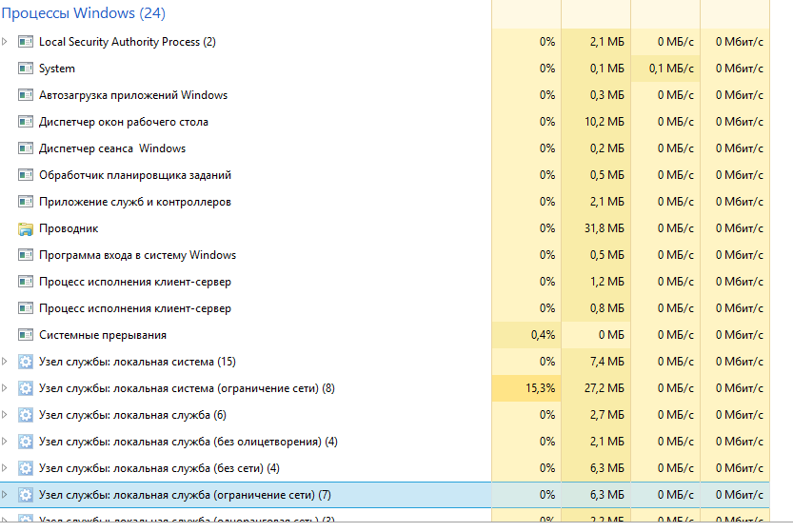This screenshot has height=532, width=793.
Task: Expand Узел службы: локальная система (15)
Action: coord(5,362)
